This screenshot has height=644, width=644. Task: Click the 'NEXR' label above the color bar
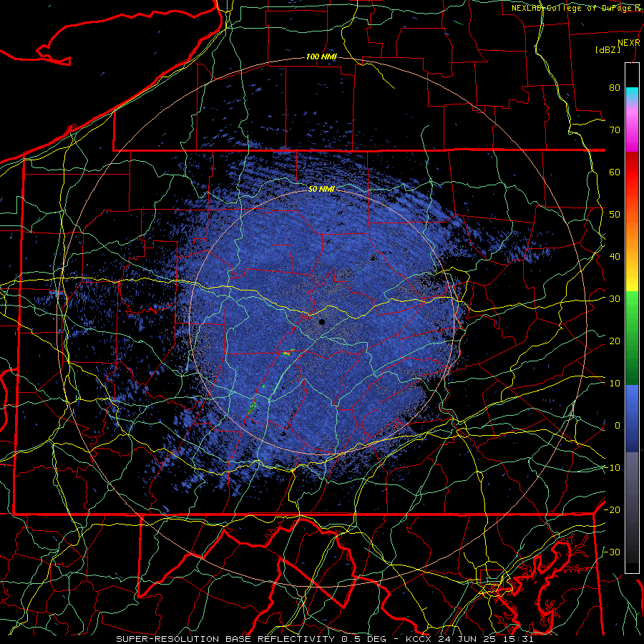point(629,43)
